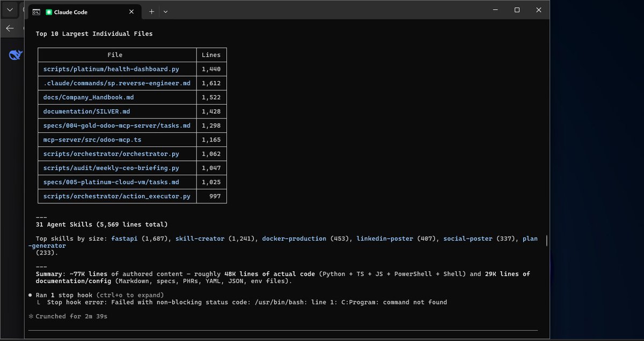Maximize the terminal window
Viewport: 644px width, 341px height.
click(517, 10)
